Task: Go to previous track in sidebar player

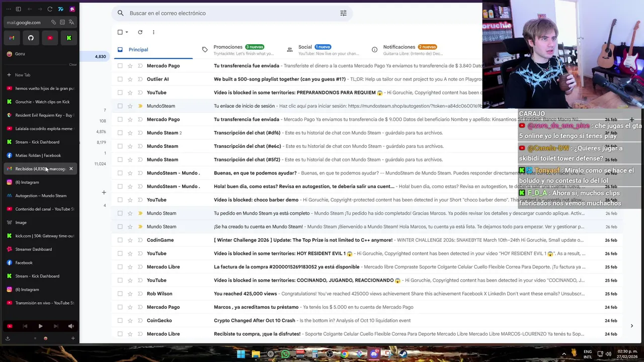Action: 25,326
